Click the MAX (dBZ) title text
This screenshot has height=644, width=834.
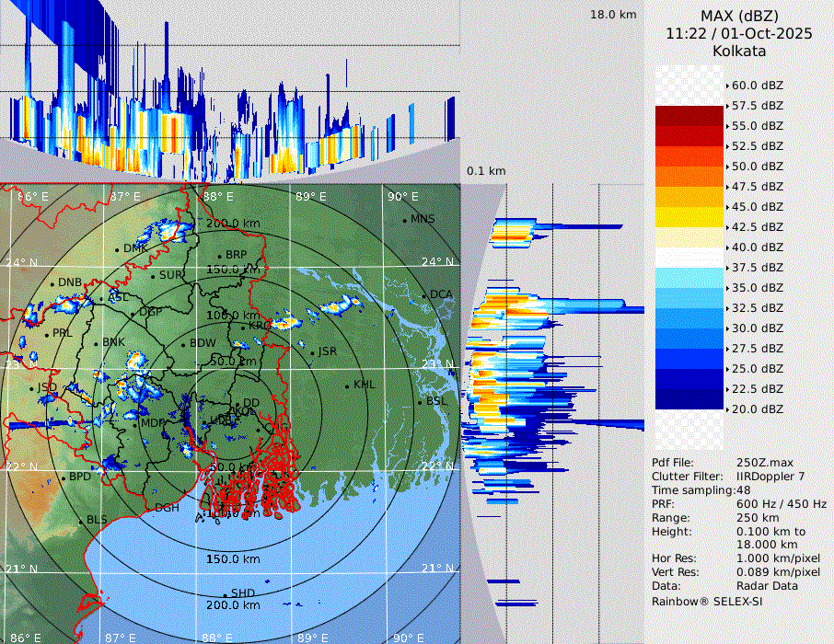(739, 16)
